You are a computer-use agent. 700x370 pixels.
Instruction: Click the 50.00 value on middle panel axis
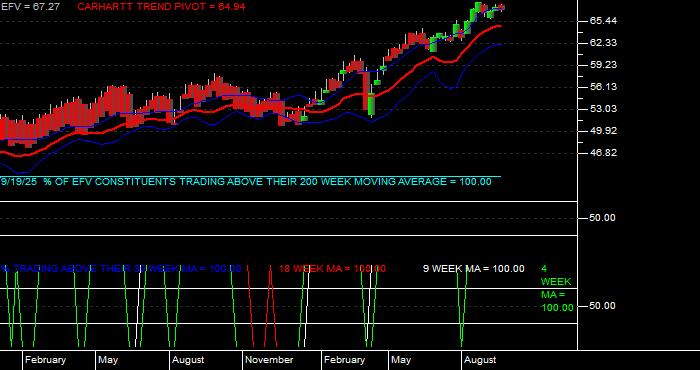[603, 218]
